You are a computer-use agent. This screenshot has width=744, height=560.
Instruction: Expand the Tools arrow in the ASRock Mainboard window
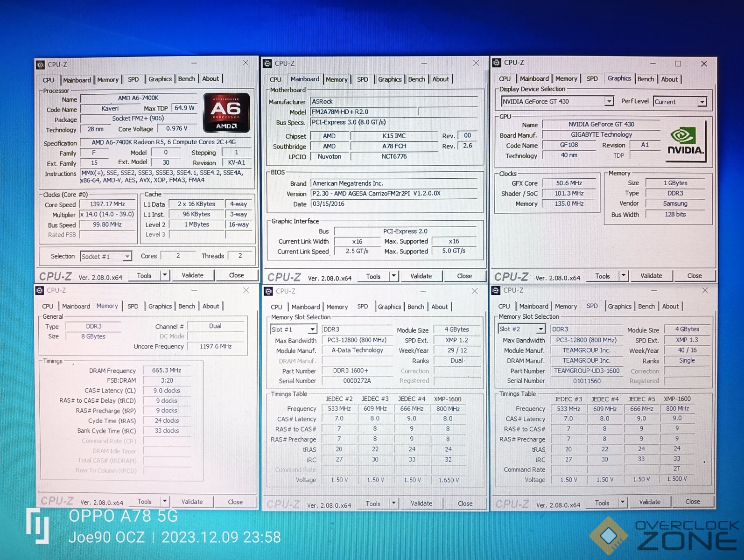coord(394,276)
